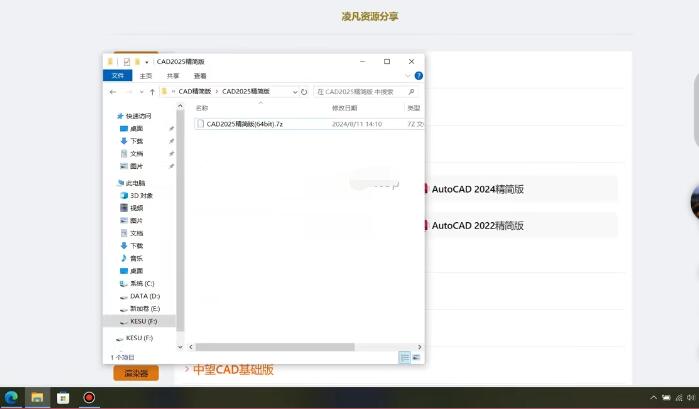Open the 文件 ribbon tab

(x=118, y=76)
